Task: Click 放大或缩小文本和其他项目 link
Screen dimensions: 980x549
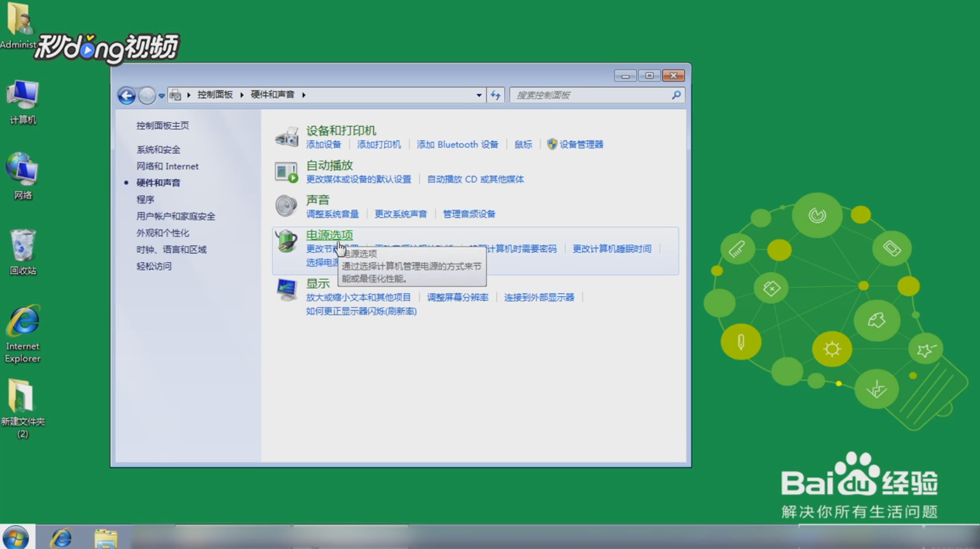Action: pyautogui.click(x=359, y=298)
